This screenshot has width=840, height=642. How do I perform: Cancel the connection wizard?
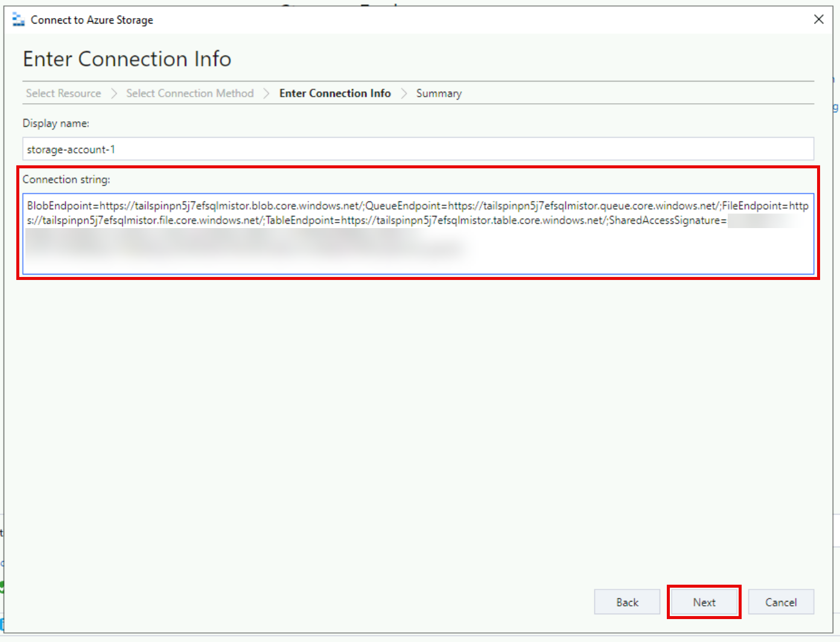tap(781, 602)
